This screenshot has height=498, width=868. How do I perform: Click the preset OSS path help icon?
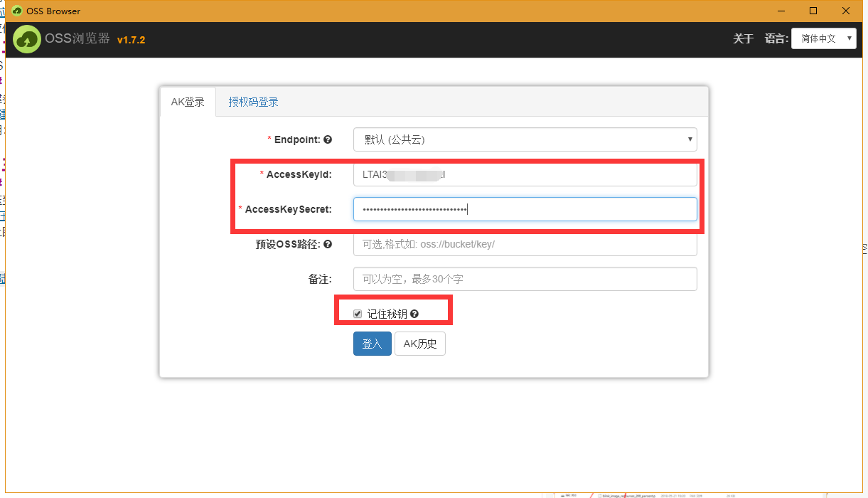click(328, 244)
